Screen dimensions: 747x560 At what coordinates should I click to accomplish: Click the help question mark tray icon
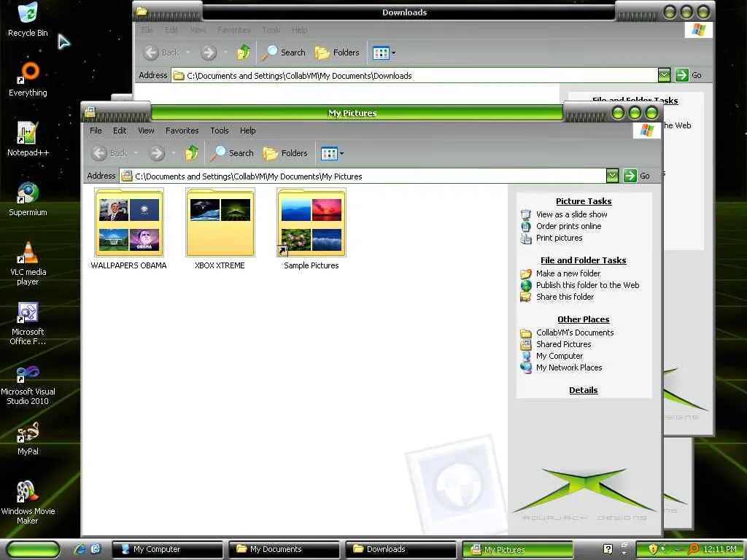[x=608, y=549]
